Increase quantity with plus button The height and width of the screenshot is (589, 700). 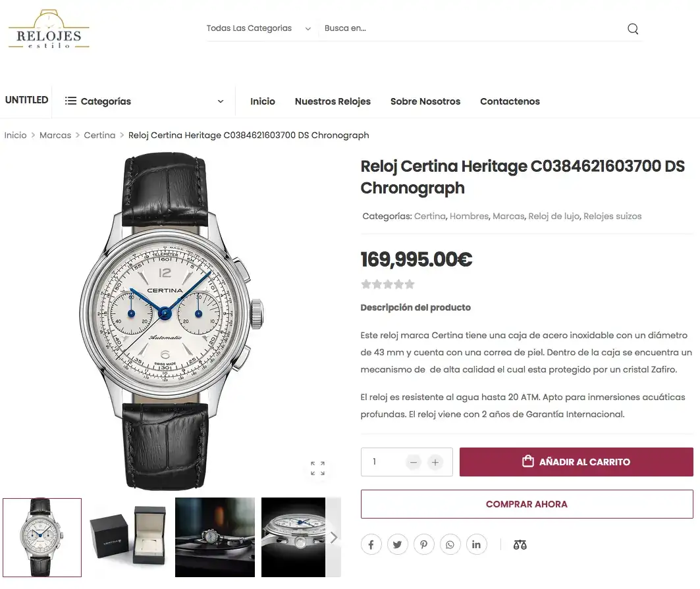[435, 462]
